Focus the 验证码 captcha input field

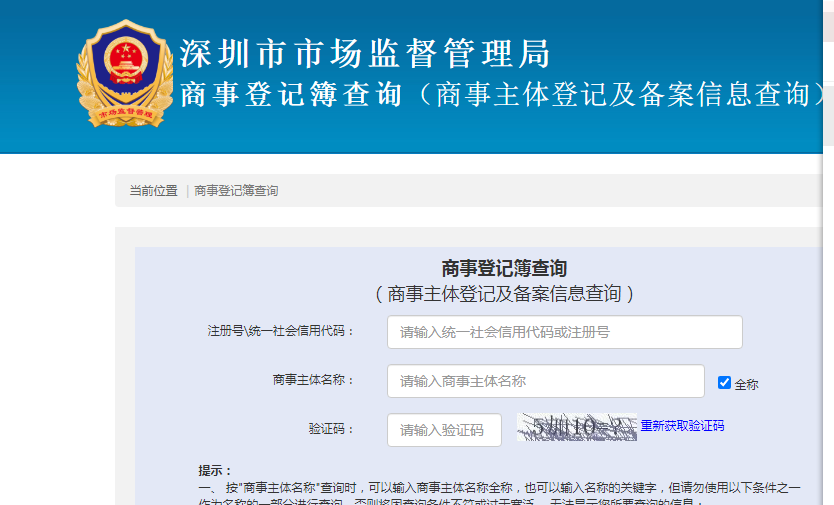[444, 430]
